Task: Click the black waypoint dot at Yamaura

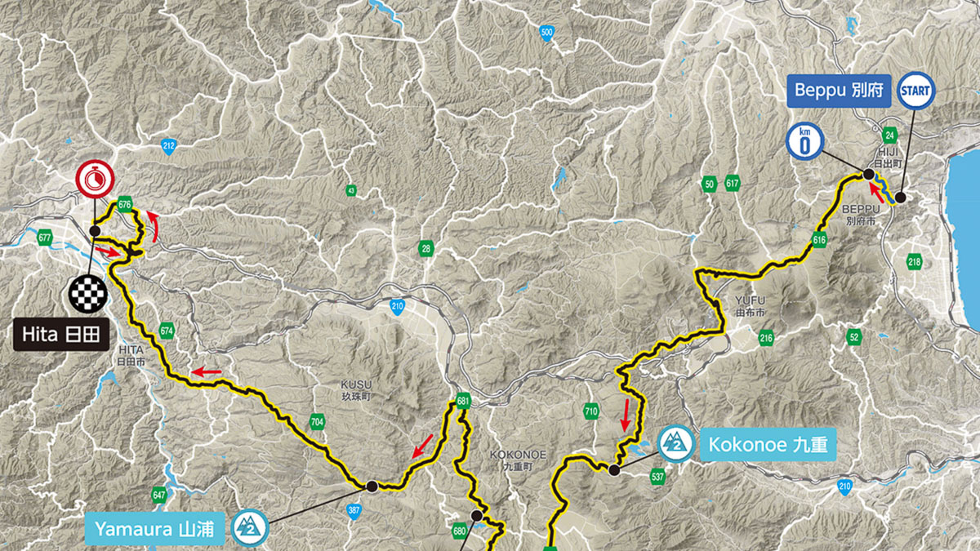Action: tap(372, 486)
